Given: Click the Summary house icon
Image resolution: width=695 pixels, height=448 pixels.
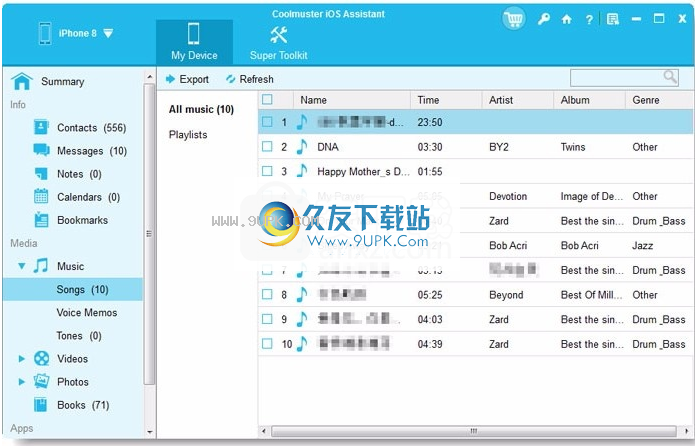Looking at the screenshot, I should coord(22,81).
